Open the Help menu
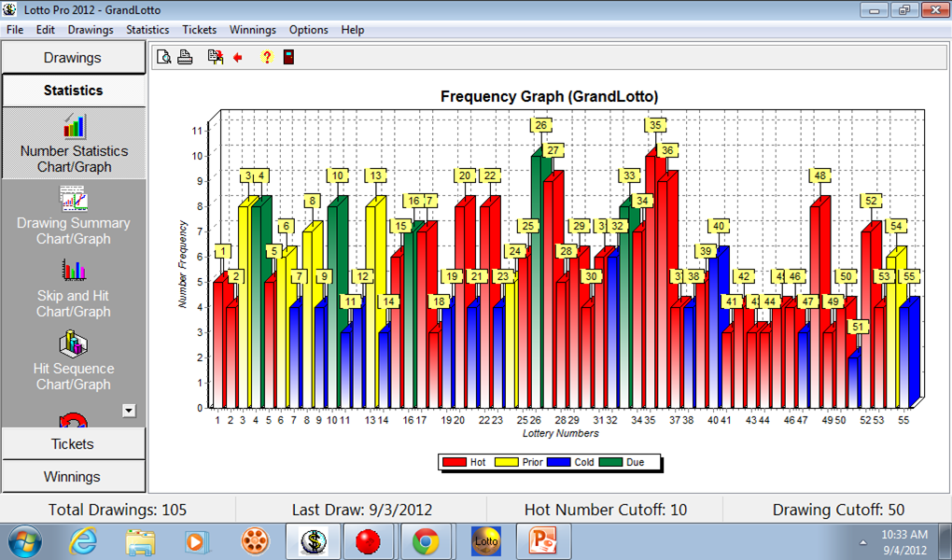 pos(352,30)
